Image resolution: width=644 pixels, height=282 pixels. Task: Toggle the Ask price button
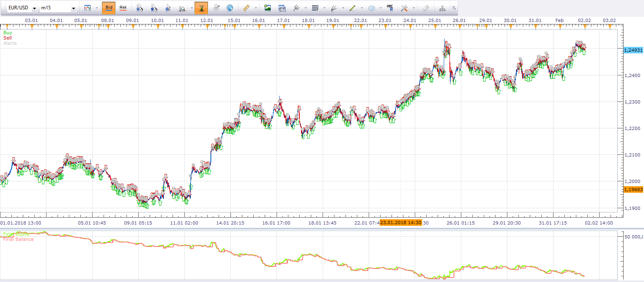[x=123, y=8]
